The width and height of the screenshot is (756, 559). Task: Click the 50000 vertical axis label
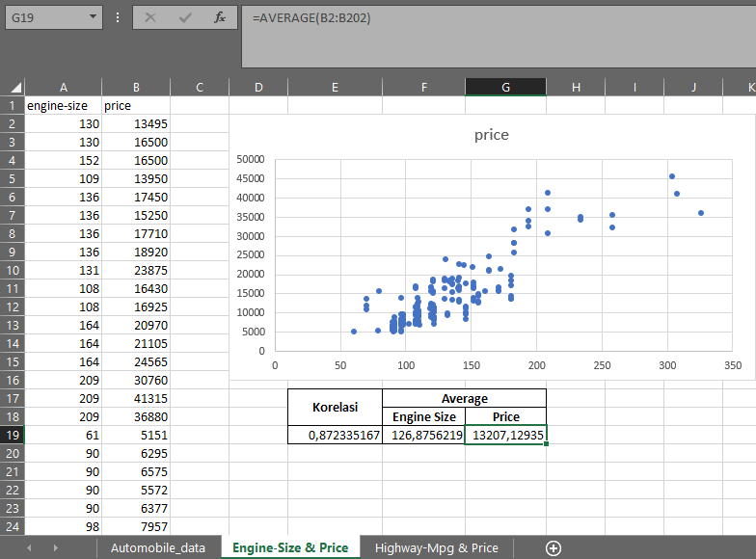click(x=251, y=159)
